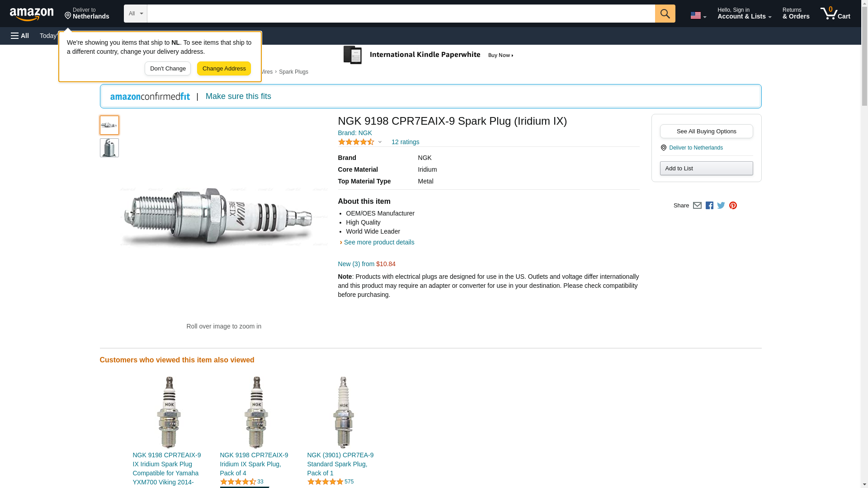Click into the search input field

click(x=401, y=14)
